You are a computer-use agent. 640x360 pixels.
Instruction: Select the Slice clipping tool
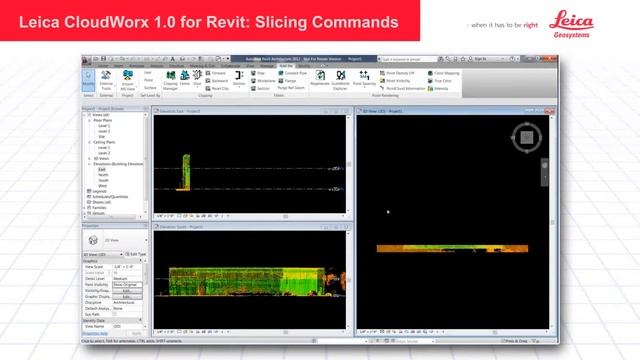point(197,78)
